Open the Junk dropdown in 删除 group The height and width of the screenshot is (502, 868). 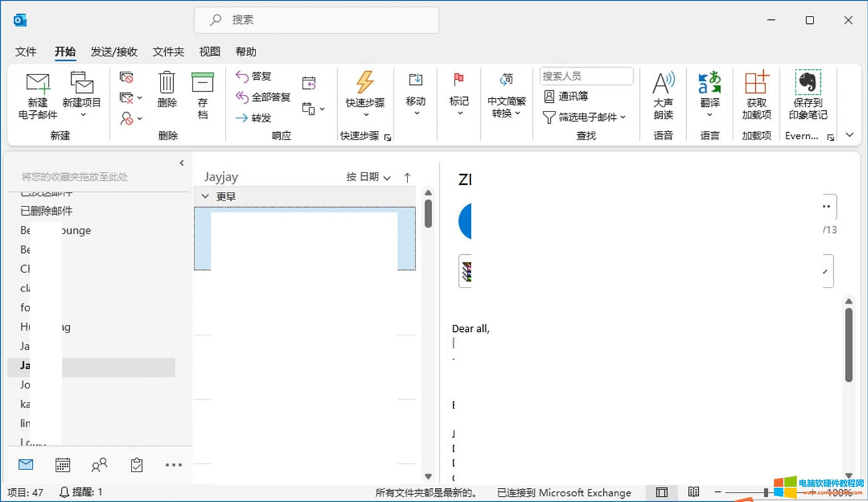point(130,119)
